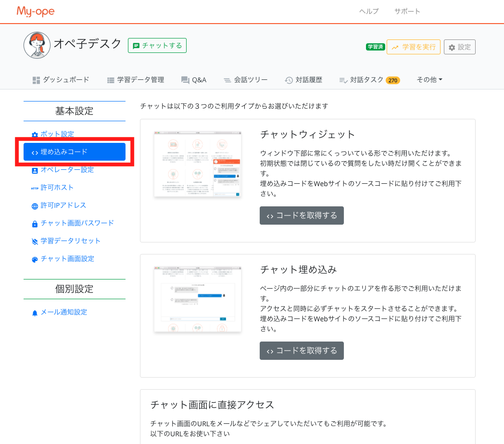Click the オペレーター設定 person icon
Screen dimensions: 504x444
35,170
